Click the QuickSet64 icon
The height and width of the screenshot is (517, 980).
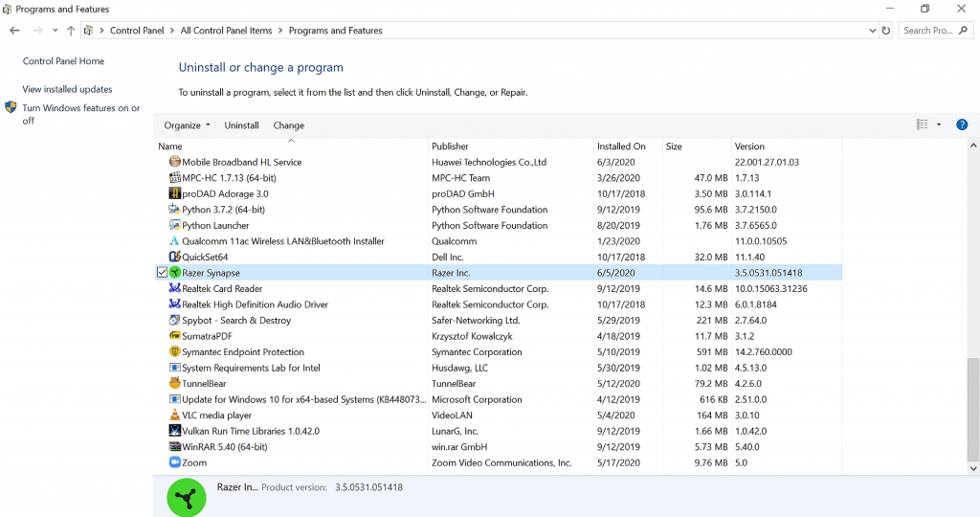coord(175,257)
